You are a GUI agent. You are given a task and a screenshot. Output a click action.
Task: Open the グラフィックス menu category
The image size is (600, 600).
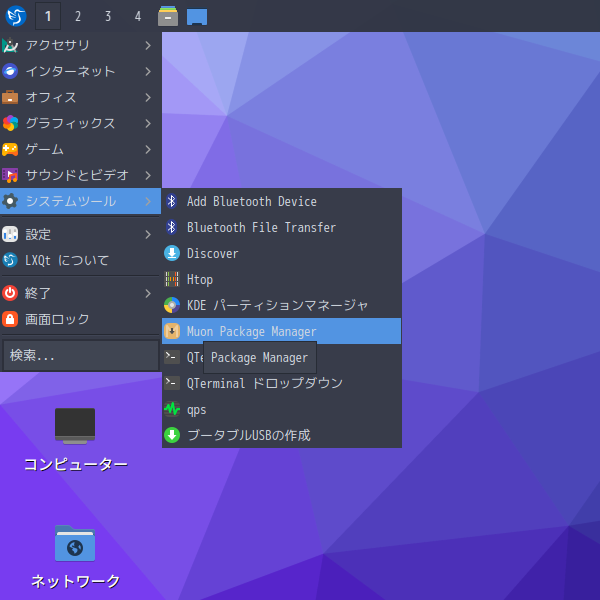pos(80,123)
